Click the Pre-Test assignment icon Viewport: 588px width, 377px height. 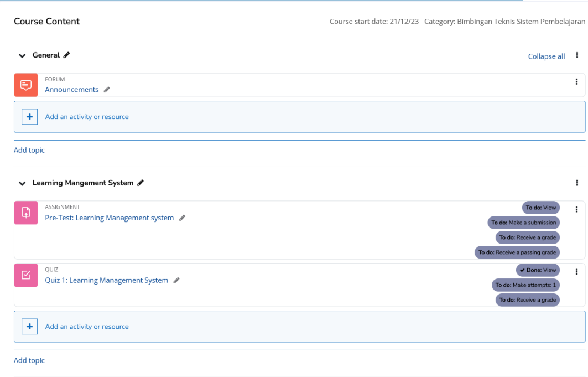pos(25,213)
